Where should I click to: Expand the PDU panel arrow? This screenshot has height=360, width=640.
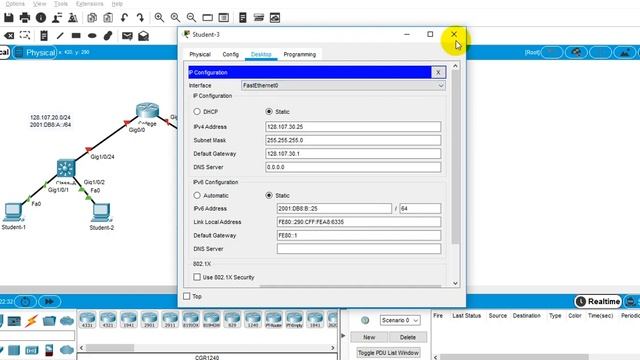[x=343, y=336]
